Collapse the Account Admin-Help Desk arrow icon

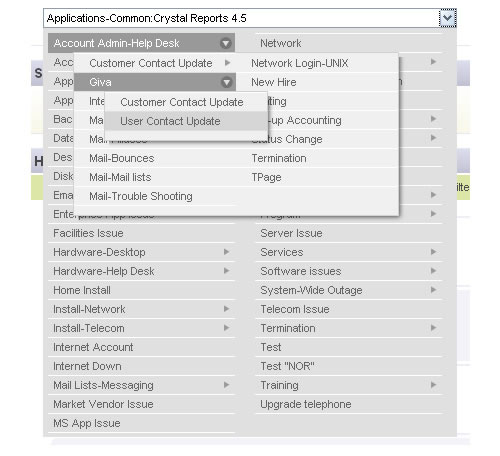click(x=226, y=43)
